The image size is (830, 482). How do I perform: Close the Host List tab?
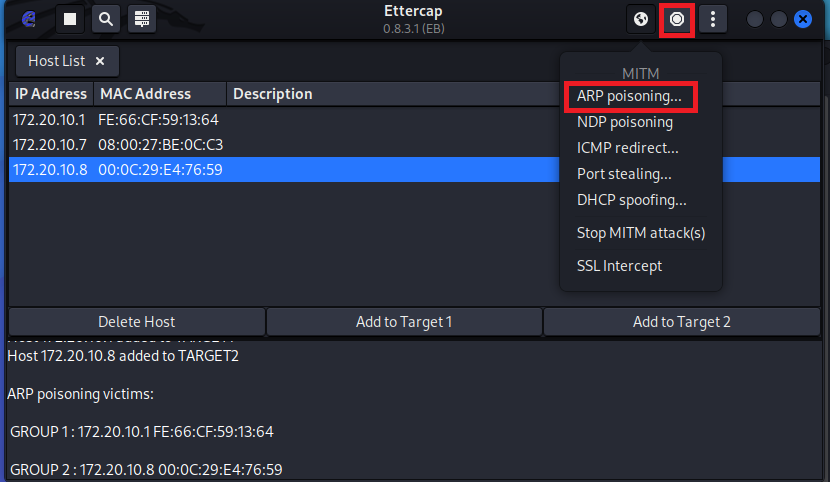(100, 61)
